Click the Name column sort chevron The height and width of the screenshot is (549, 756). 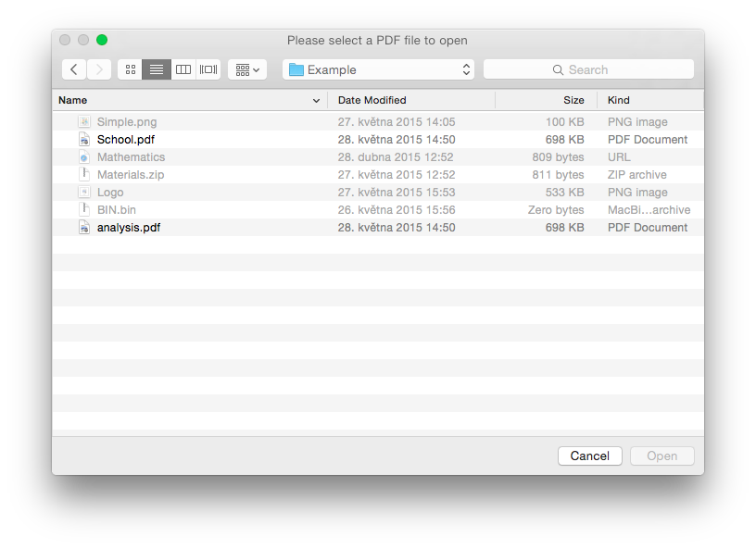tap(316, 100)
